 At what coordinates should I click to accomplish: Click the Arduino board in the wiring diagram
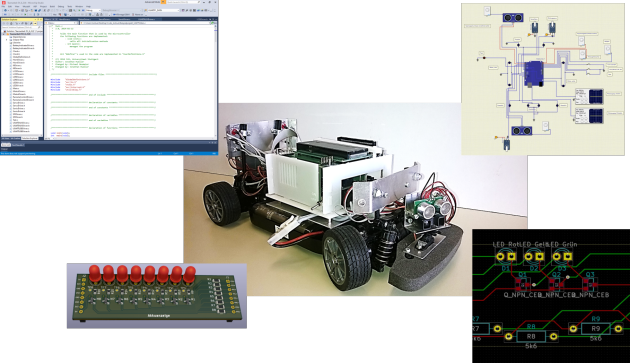click(534, 73)
